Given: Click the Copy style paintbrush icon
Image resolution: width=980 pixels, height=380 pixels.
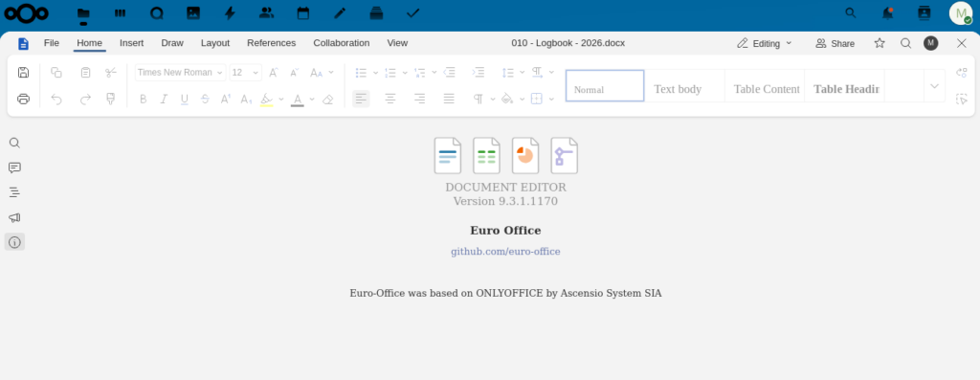Looking at the screenshot, I should pyautogui.click(x=111, y=99).
